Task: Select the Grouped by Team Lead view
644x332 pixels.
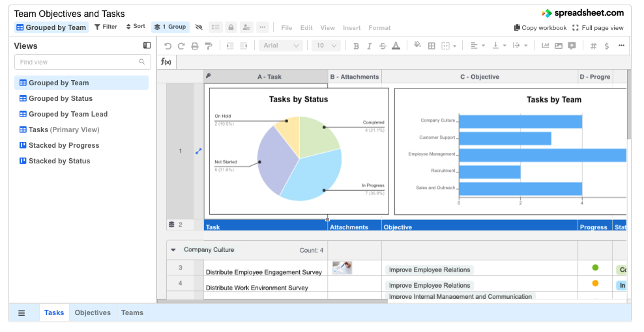Action: click(81, 114)
